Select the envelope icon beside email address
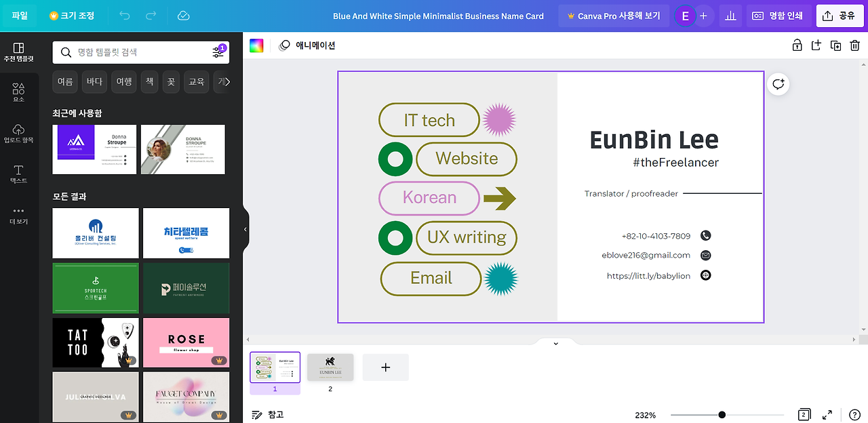The width and height of the screenshot is (868, 423). tap(705, 256)
